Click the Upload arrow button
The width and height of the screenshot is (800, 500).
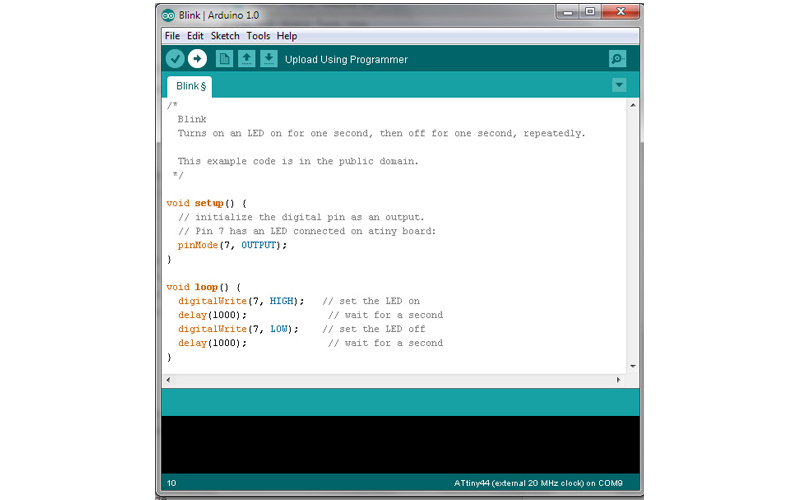point(197,59)
